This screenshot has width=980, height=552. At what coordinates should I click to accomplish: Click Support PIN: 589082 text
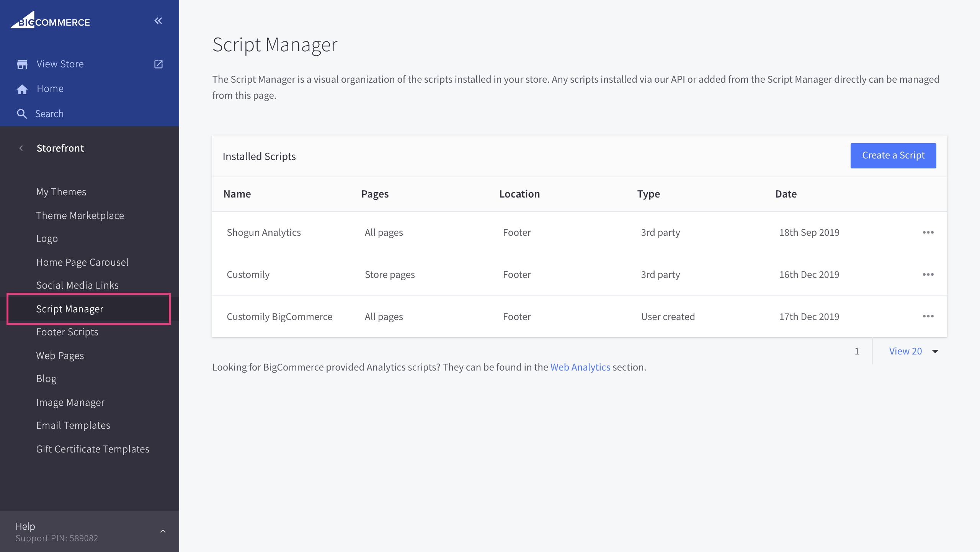[57, 538]
